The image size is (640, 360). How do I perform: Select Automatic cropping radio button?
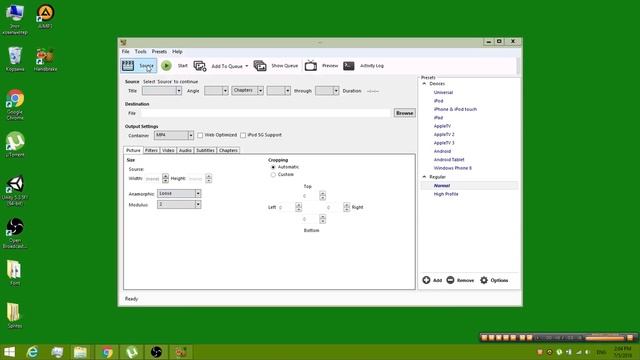pos(273,167)
